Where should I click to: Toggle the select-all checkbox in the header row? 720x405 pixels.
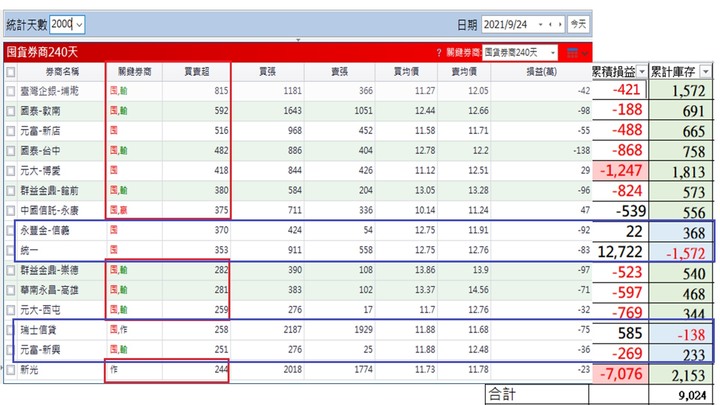click(11, 72)
